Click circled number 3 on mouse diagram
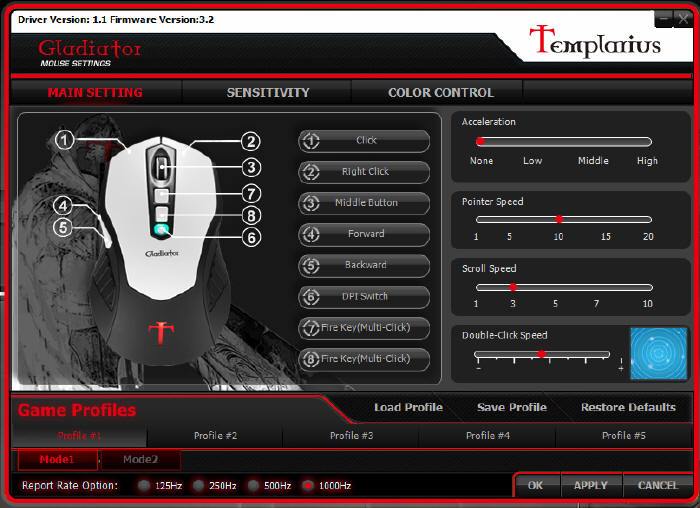This screenshot has height=508, width=700. 251,167
